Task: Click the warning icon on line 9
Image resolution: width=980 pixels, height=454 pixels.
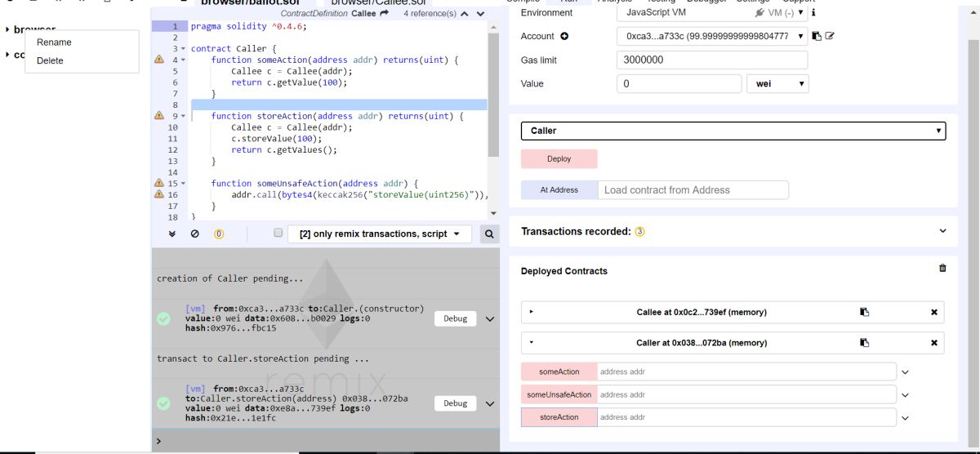Action: 159,116
